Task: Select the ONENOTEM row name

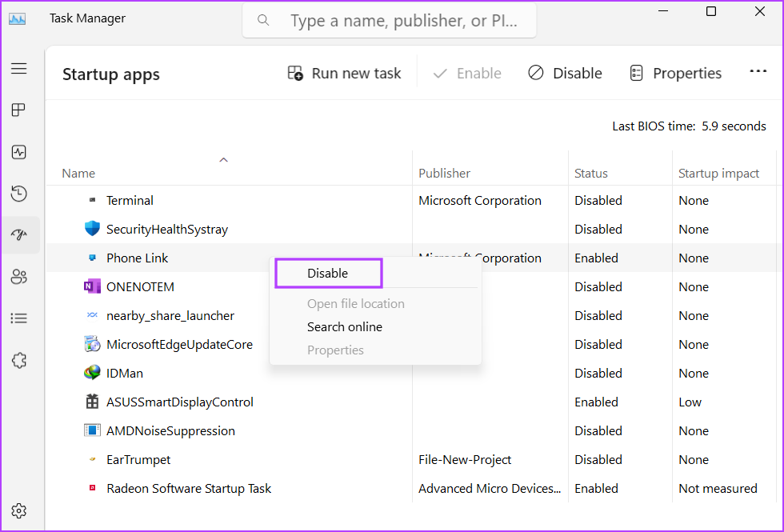Action: (x=140, y=287)
